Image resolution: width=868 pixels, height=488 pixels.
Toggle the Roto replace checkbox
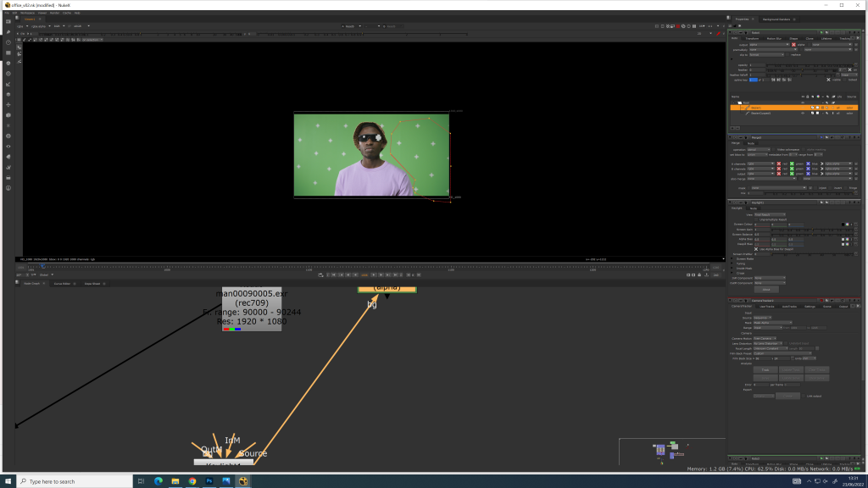787,55
